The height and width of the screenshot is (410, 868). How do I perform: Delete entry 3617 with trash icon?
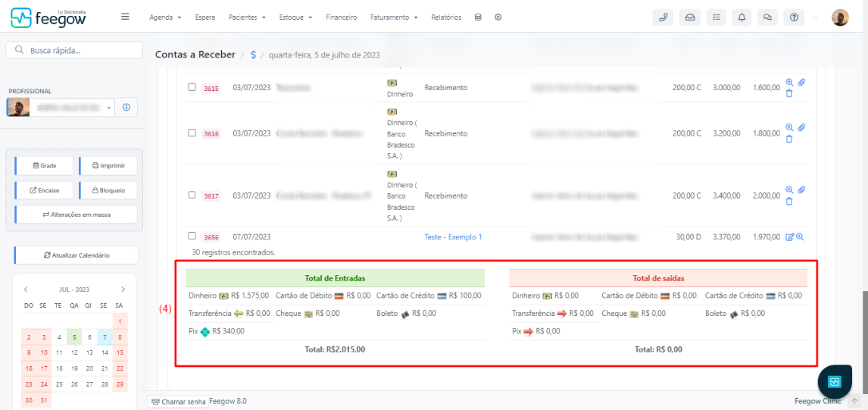[789, 201]
